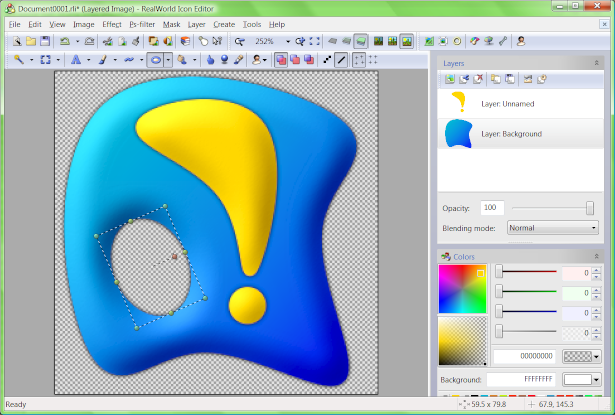615x415 pixels.
Task: Select the Line tool in toolbar
Action: click(x=130, y=60)
